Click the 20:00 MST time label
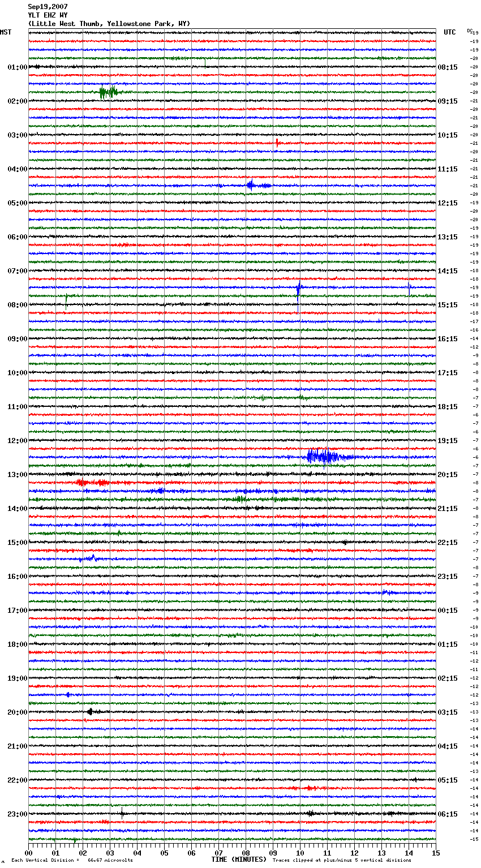The height and width of the screenshot is (868, 481). point(18,712)
